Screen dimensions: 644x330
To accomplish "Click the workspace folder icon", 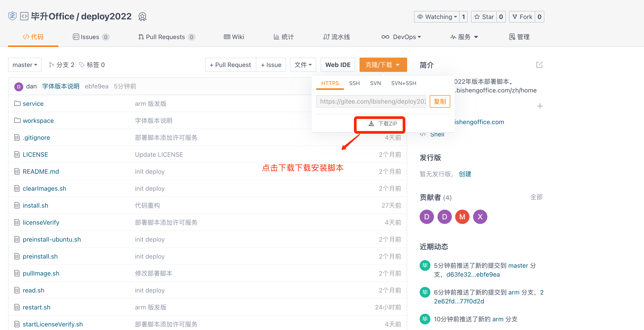I will click(x=17, y=120).
